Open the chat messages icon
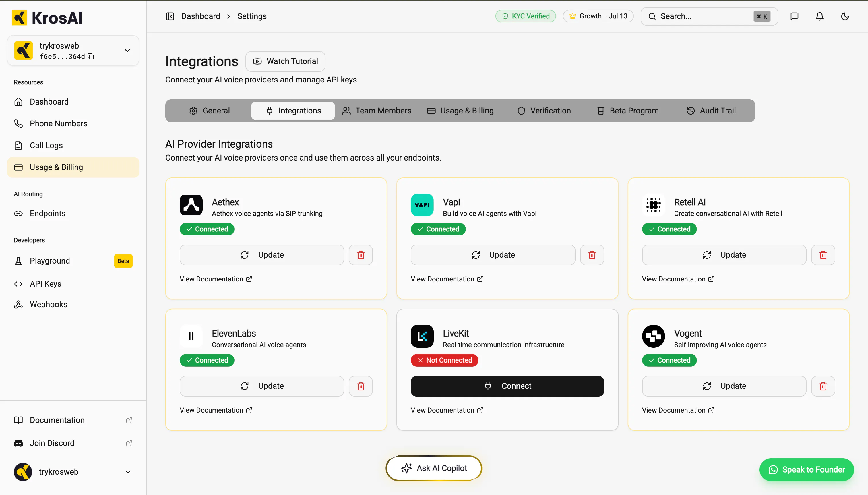Screen dimensions: 868x495 794,16
